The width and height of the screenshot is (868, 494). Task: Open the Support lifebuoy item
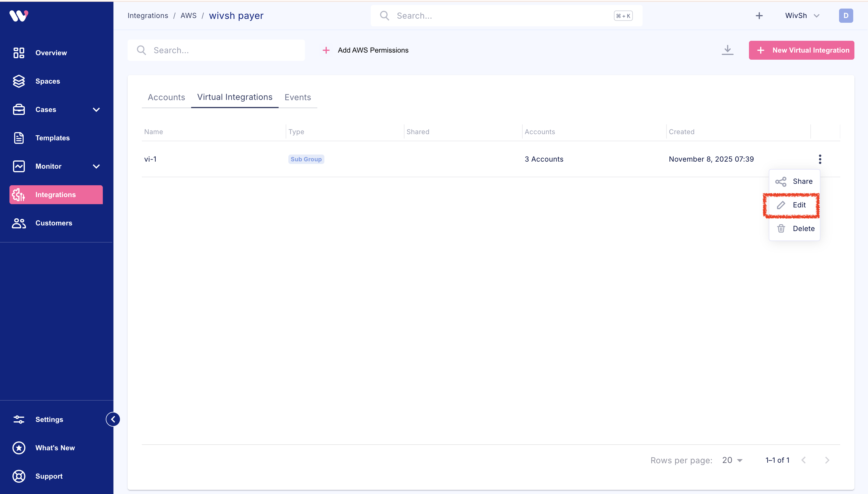click(49, 476)
